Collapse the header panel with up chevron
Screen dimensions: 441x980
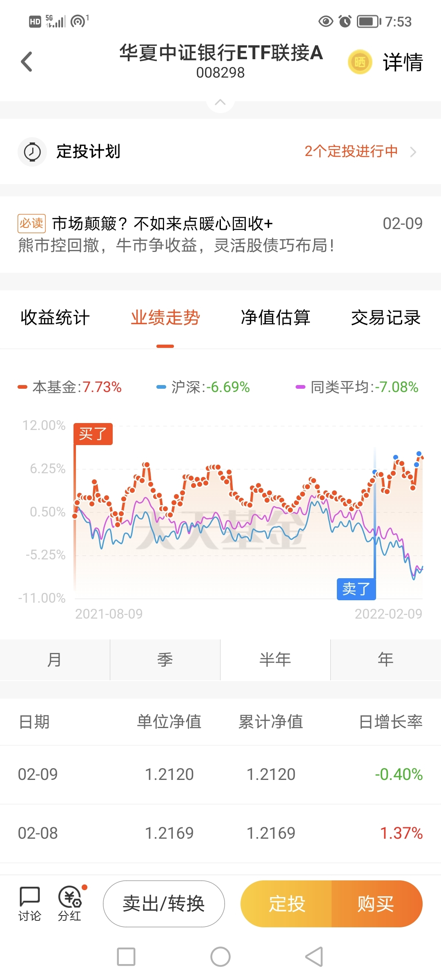(x=220, y=102)
